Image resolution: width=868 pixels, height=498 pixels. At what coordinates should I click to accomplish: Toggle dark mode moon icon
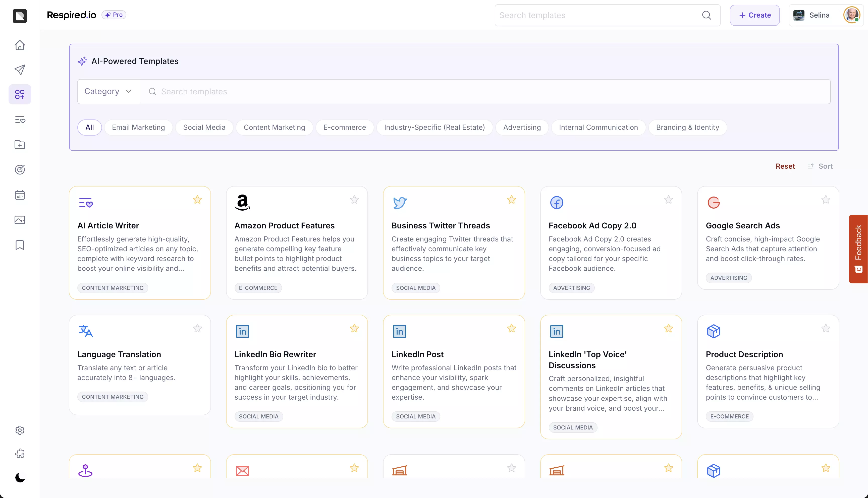[x=20, y=477]
